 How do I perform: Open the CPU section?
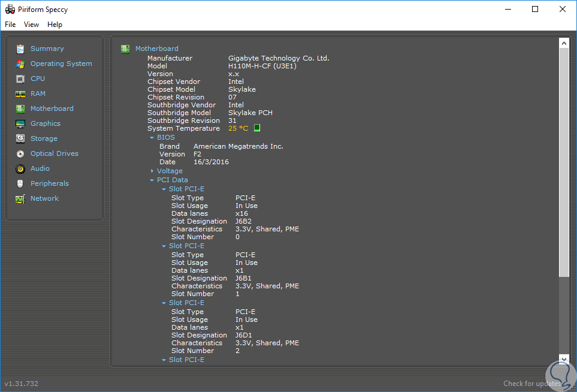point(38,79)
